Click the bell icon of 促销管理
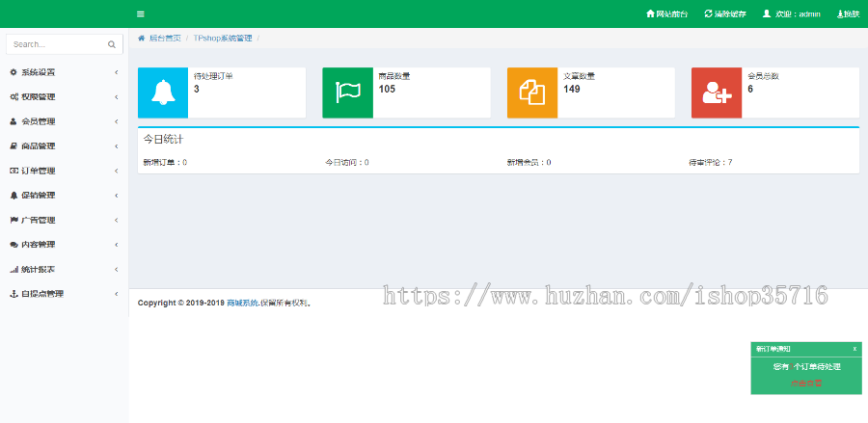This screenshot has width=868, height=423. (14, 196)
